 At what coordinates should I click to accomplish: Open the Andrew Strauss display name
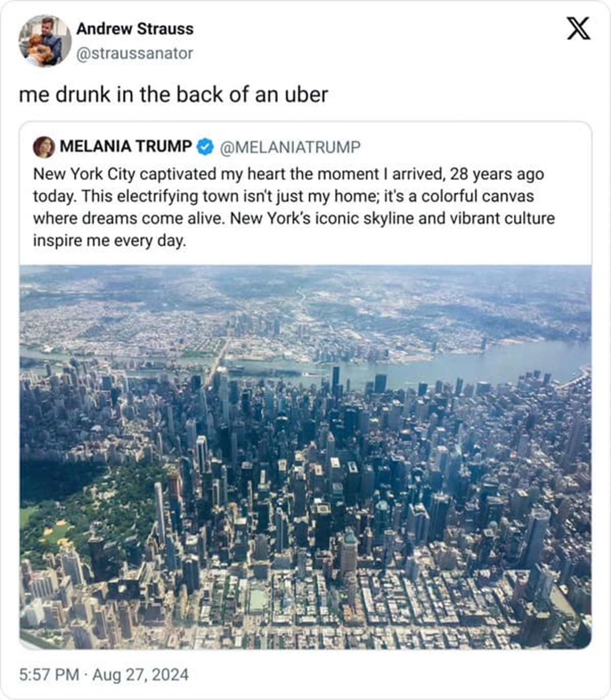pos(135,29)
